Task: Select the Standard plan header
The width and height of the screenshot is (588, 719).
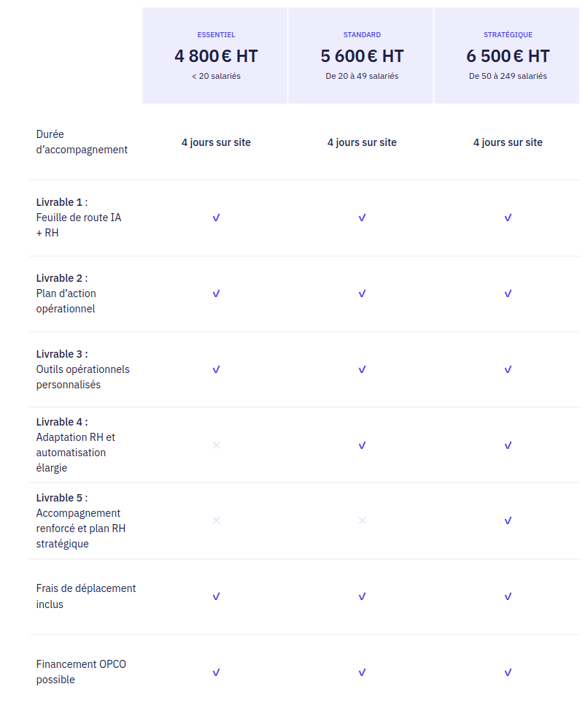Action: point(362,34)
